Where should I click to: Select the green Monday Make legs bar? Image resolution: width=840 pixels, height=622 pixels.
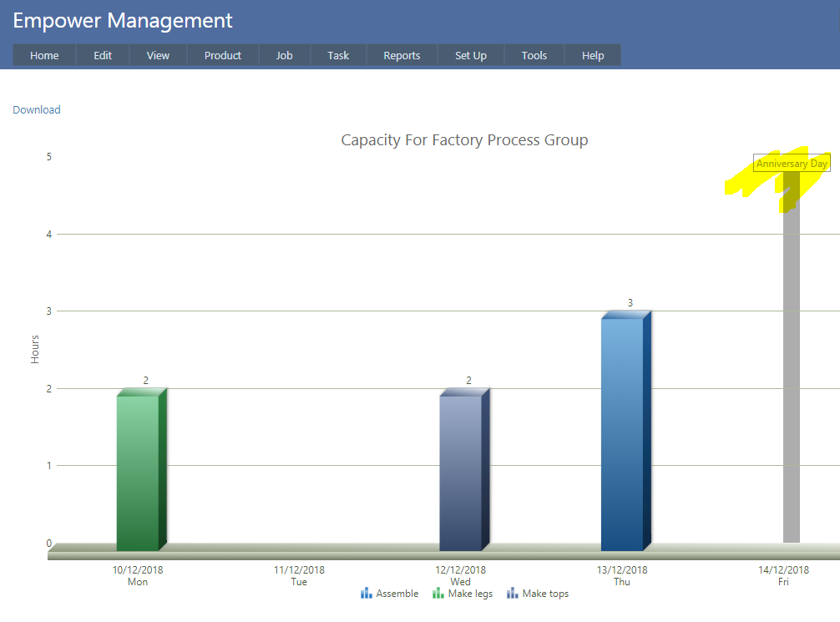[x=138, y=472]
